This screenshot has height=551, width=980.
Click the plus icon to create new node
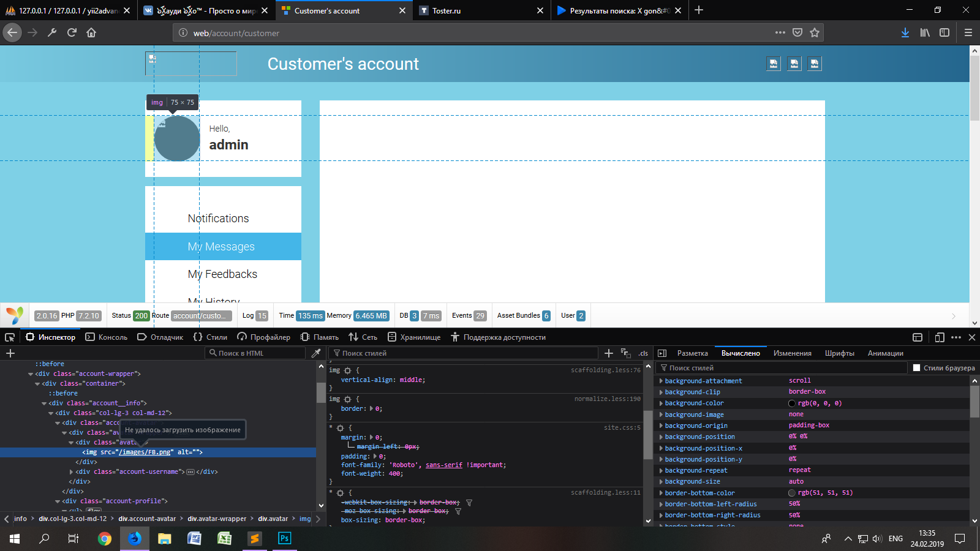10,353
